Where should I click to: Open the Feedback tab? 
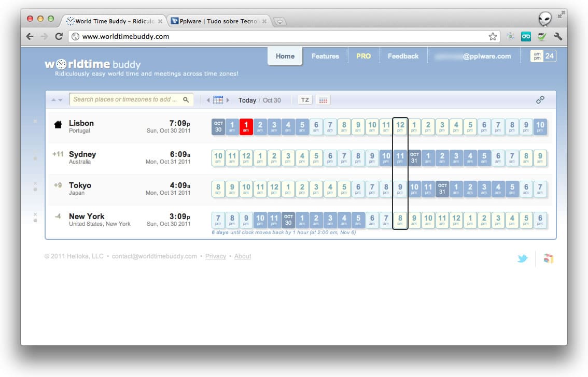[x=403, y=56]
